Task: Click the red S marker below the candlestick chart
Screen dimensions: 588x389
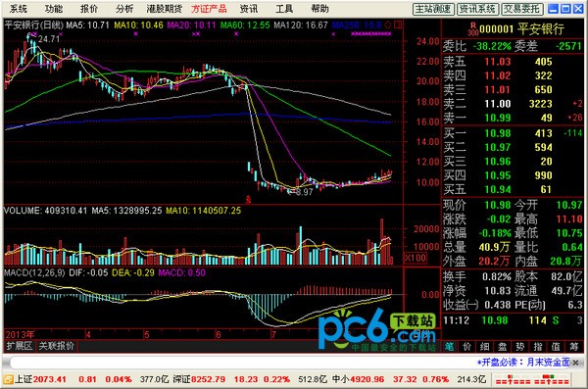Action: click(x=248, y=200)
